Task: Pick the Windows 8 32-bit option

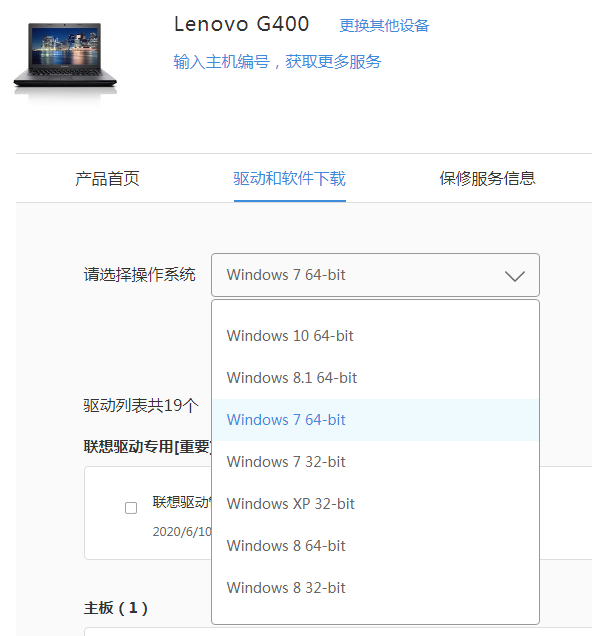Action: pyautogui.click(x=286, y=588)
